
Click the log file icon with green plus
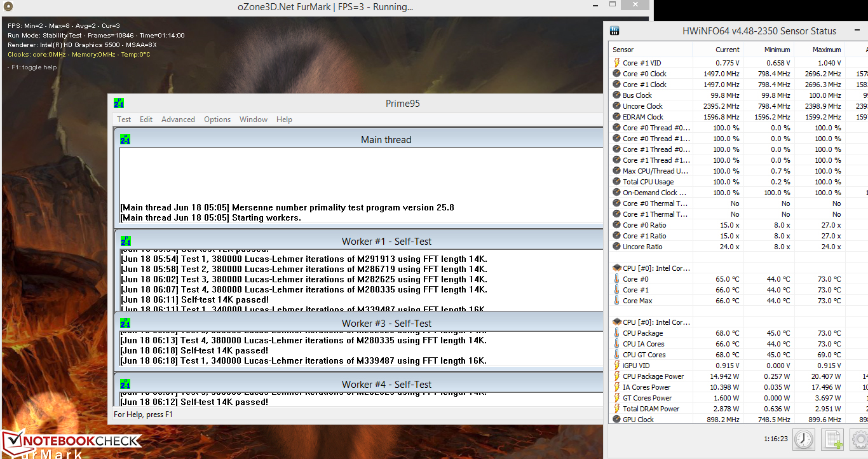click(x=832, y=439)
